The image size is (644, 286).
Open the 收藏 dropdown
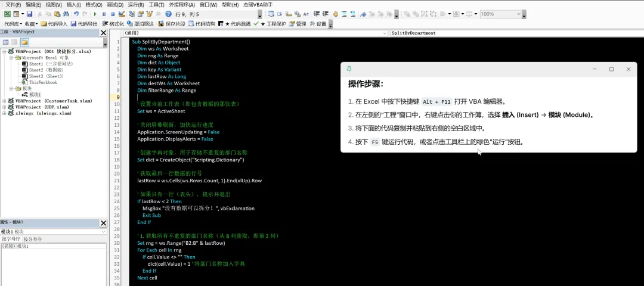[31, 24]
